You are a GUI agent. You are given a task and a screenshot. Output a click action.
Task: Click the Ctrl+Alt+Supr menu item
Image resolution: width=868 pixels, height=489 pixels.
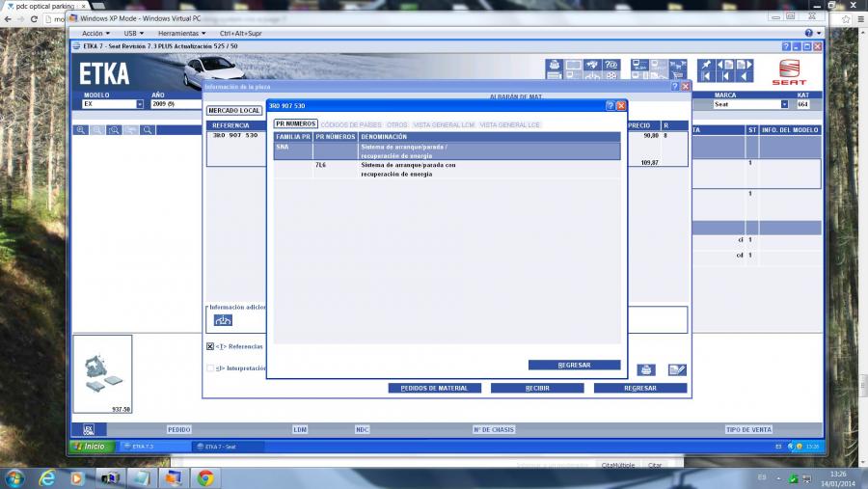[x=240, y=33]
